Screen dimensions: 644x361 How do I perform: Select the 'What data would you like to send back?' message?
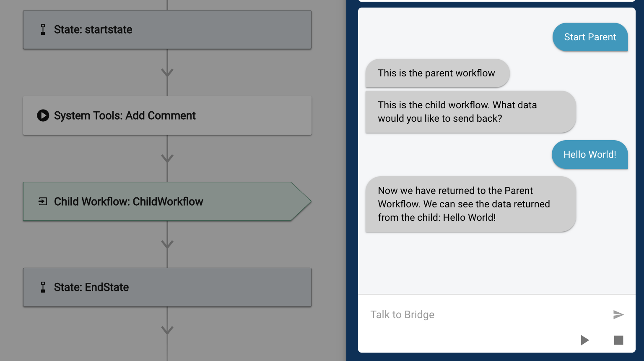click(470, 112)
